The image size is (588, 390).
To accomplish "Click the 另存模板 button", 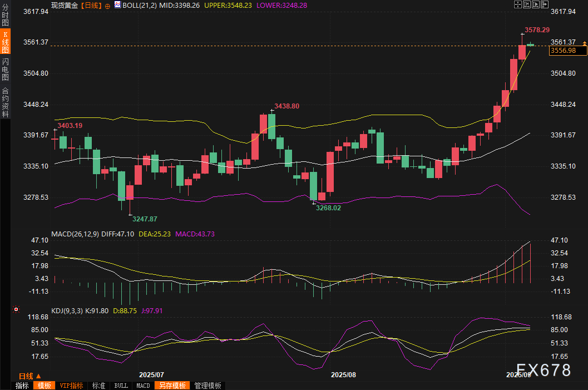I will click(172, 386).
